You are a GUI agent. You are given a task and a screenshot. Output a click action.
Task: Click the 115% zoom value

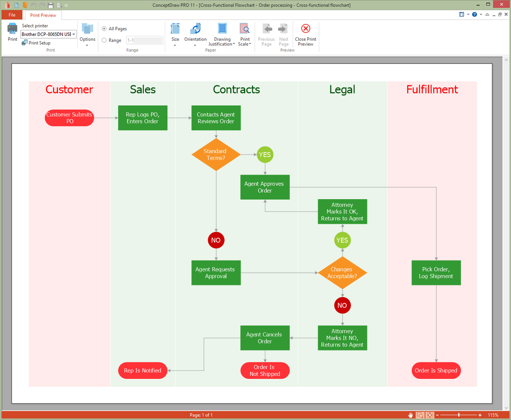pos(493,415)
